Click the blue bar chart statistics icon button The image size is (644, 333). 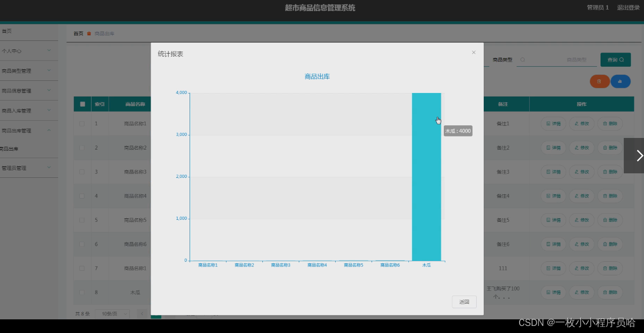click(620, 81)
